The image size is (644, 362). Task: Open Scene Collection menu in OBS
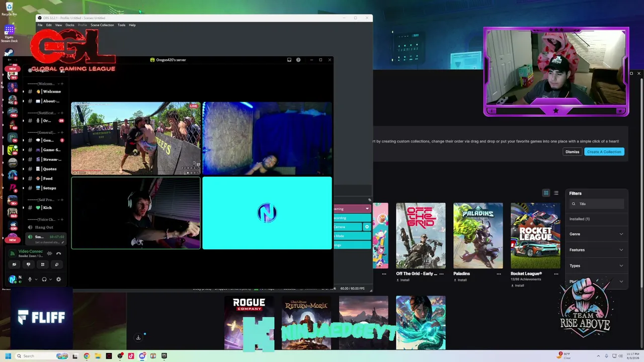(x=102, y=25)
